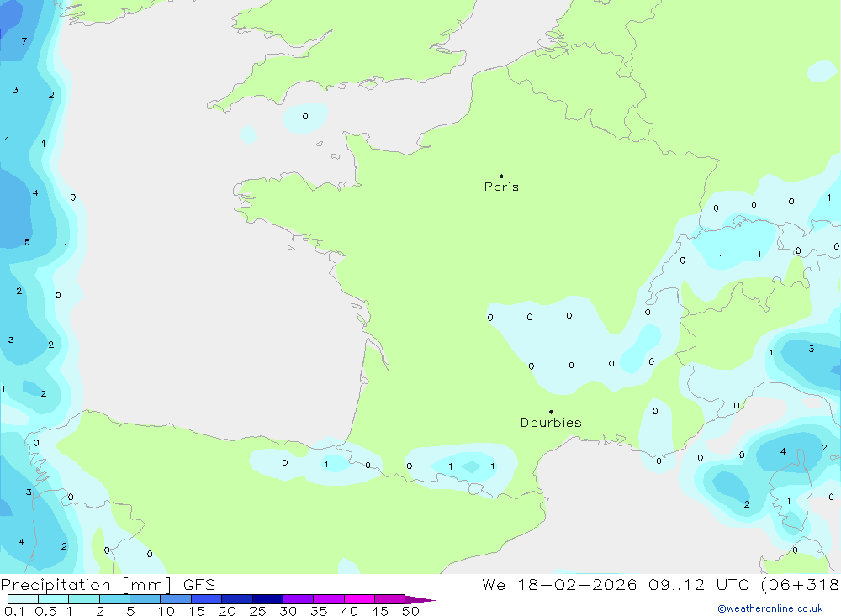Pick the 0.5–1 mm legend swatch

tap(53, 599)
